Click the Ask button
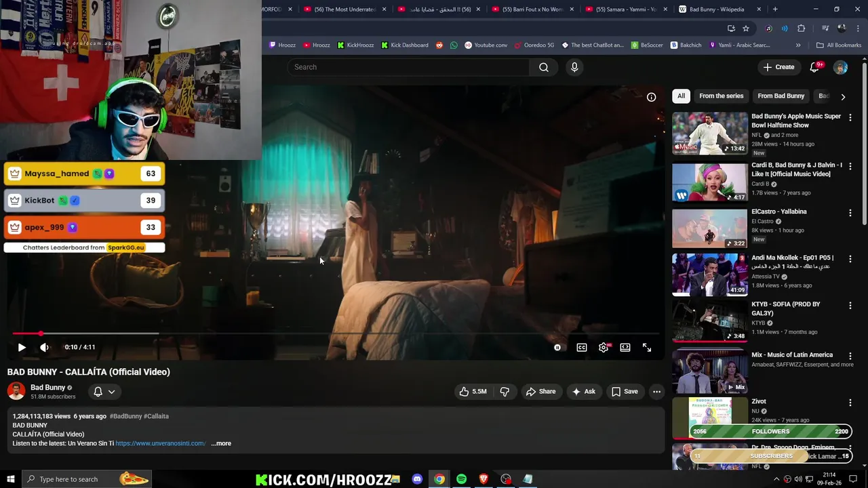This screenshot has height=488, width=868. pyautogui.click(x=583, y=391)
